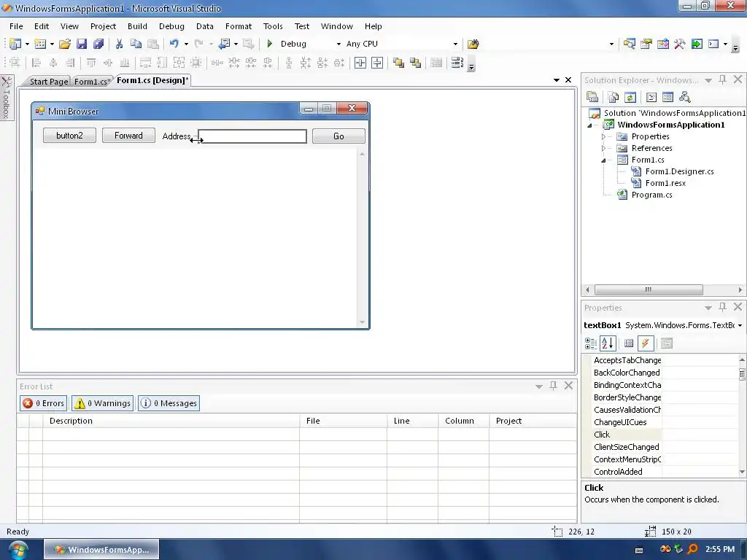Expand the Properties node in Solution Explorer
747x560 pixels.
(603, 136)
